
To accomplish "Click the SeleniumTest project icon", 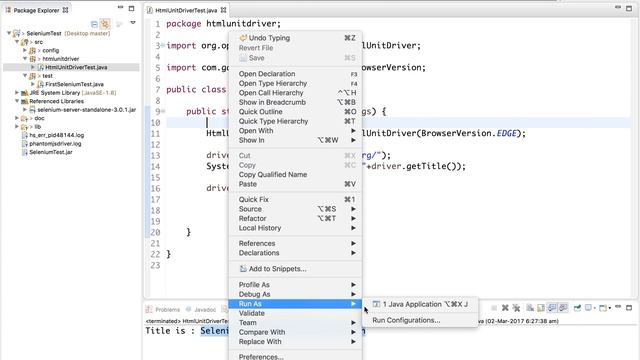I will click(16, 33).
